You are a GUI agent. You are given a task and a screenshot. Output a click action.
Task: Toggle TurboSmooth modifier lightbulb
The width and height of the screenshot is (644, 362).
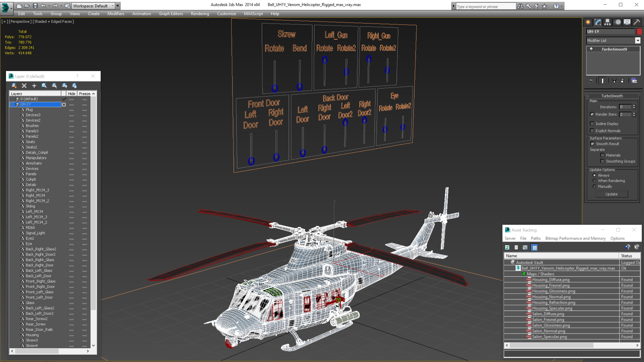coord(591,49)
